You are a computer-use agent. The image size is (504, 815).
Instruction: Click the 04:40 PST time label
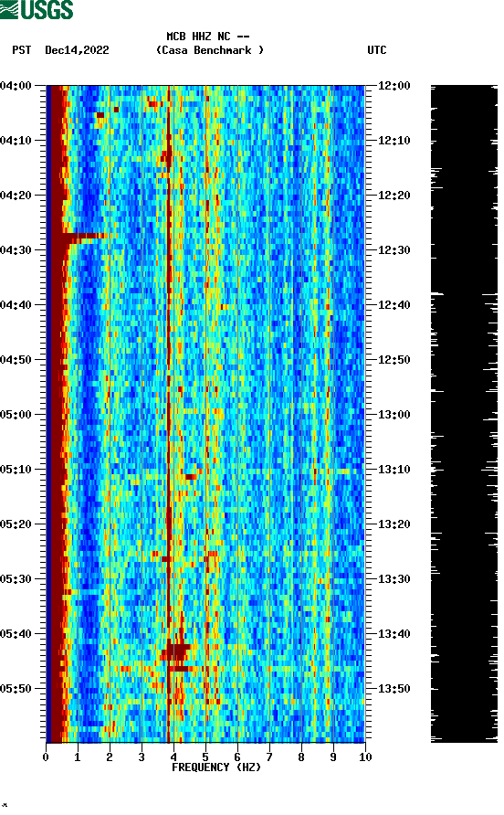(16, 305)
